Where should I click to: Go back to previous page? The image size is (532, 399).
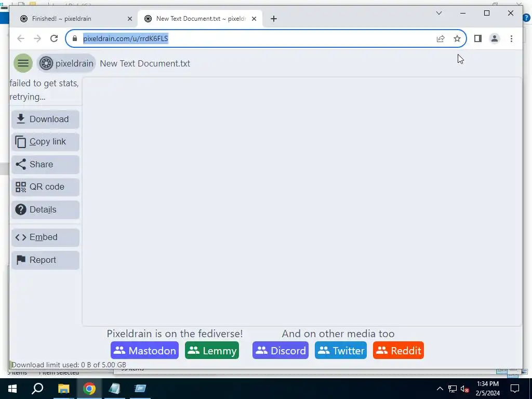pyautogui.click(x=21, y=38)
